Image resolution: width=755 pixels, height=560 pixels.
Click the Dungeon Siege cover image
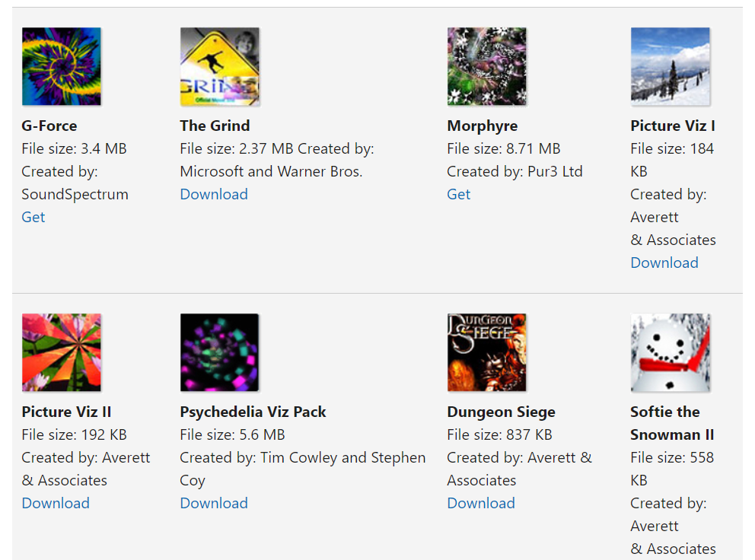click(487, 352)
